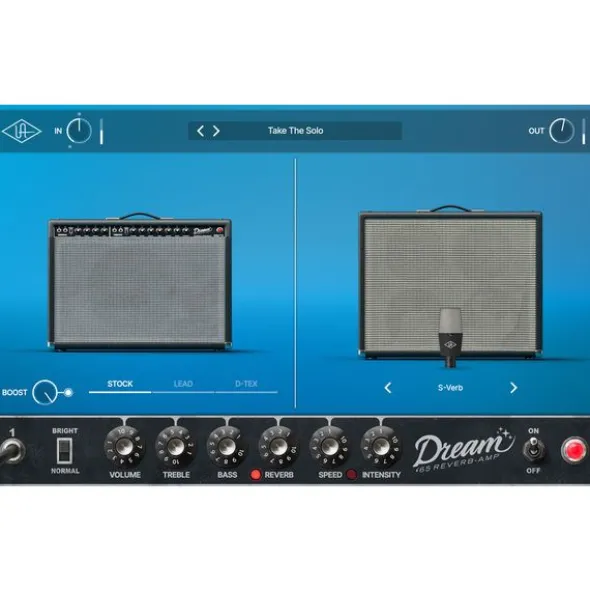Turn the BASS knob
590x591 pixels.
pos(227,447)
